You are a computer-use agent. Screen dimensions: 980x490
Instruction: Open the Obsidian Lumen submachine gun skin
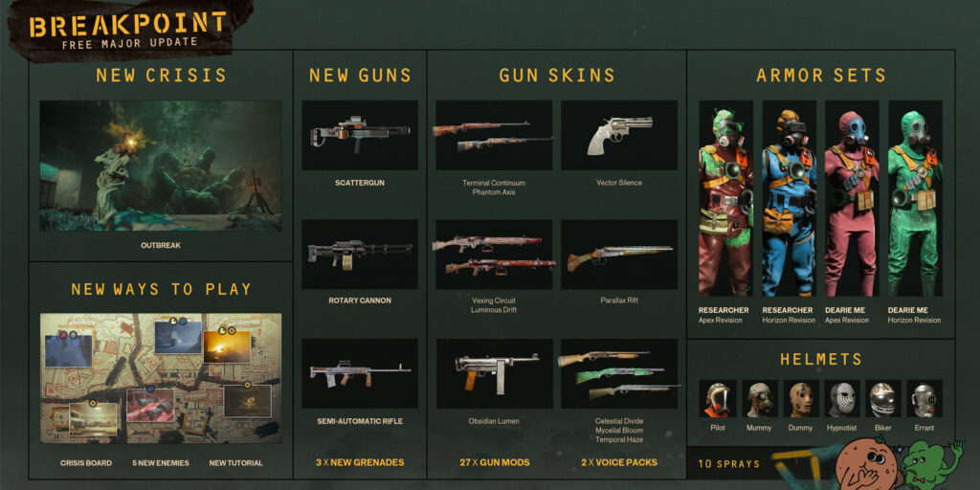point(494,374)
